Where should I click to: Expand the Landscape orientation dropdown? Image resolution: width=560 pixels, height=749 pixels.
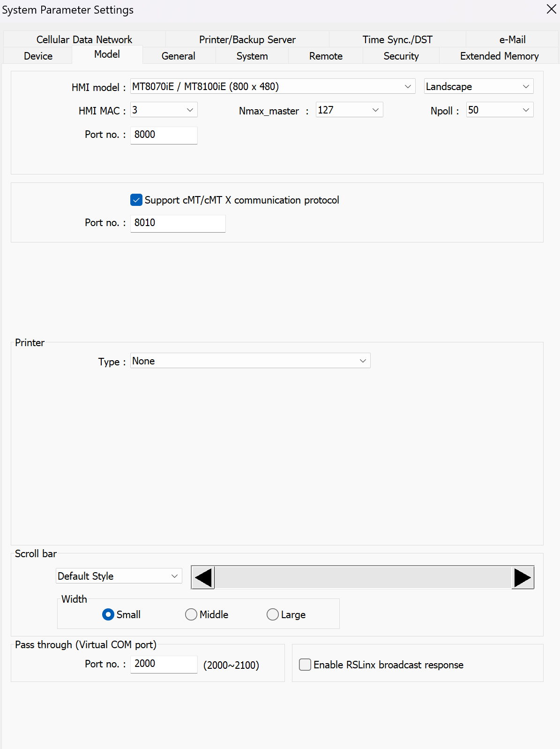point(525,86)
